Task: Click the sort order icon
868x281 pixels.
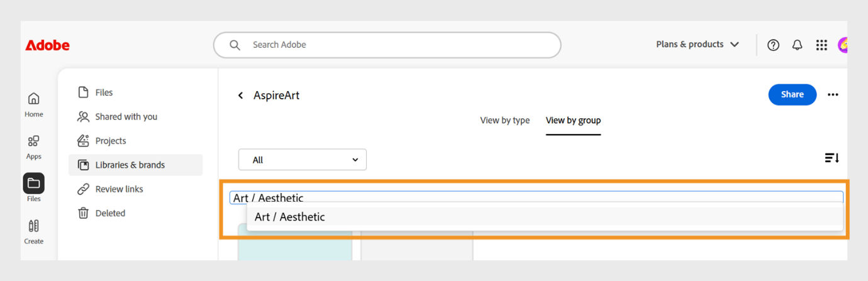Action: point(832,158)
